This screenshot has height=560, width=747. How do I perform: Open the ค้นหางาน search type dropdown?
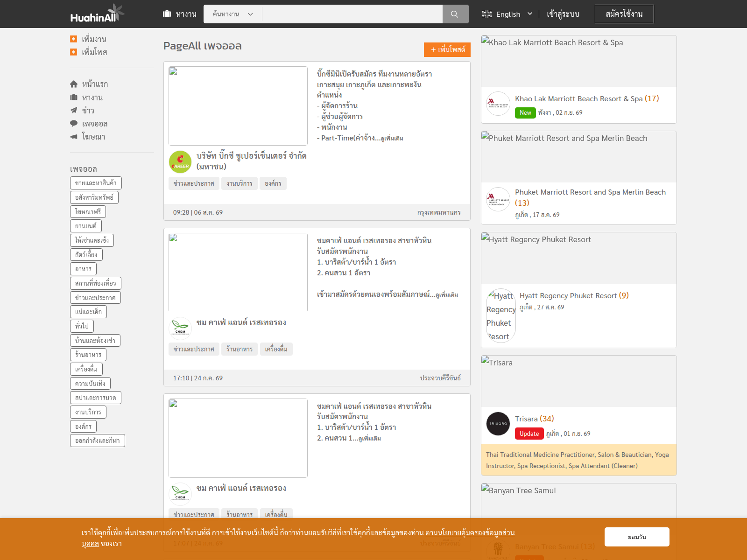(x=233, y=14)
